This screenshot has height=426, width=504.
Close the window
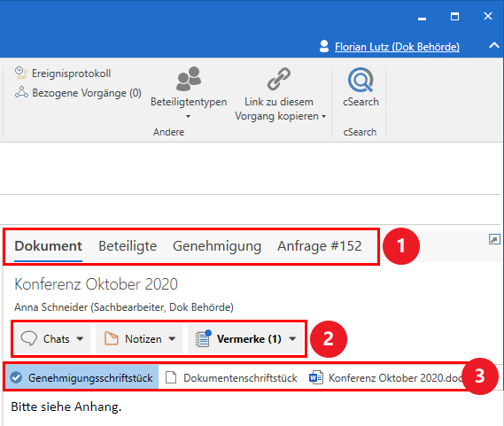click(x=488, y=16)
